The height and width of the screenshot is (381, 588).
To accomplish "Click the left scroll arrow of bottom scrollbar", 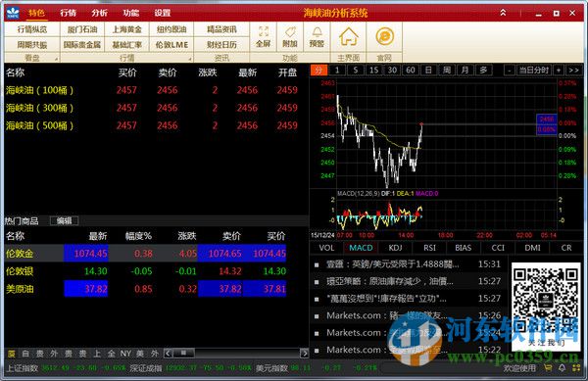I will coord(168,353).
